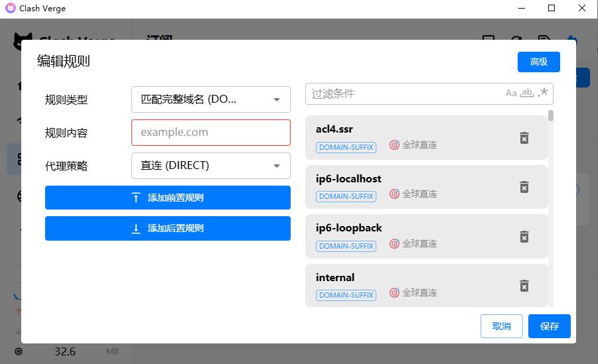Click the Clash Verge title bar icon

coord(11,8)
